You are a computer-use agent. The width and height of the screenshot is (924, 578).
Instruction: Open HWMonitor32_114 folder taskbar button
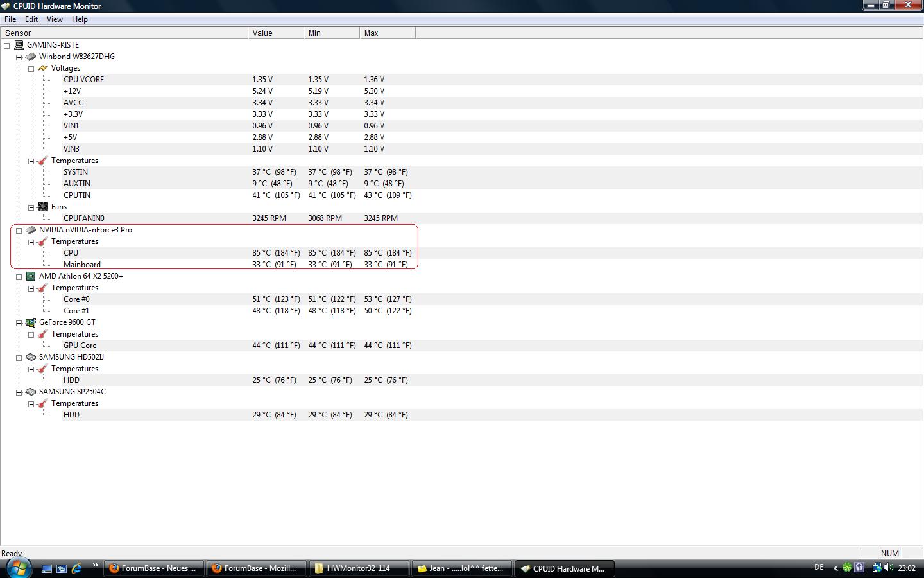(x=359, y=568)
